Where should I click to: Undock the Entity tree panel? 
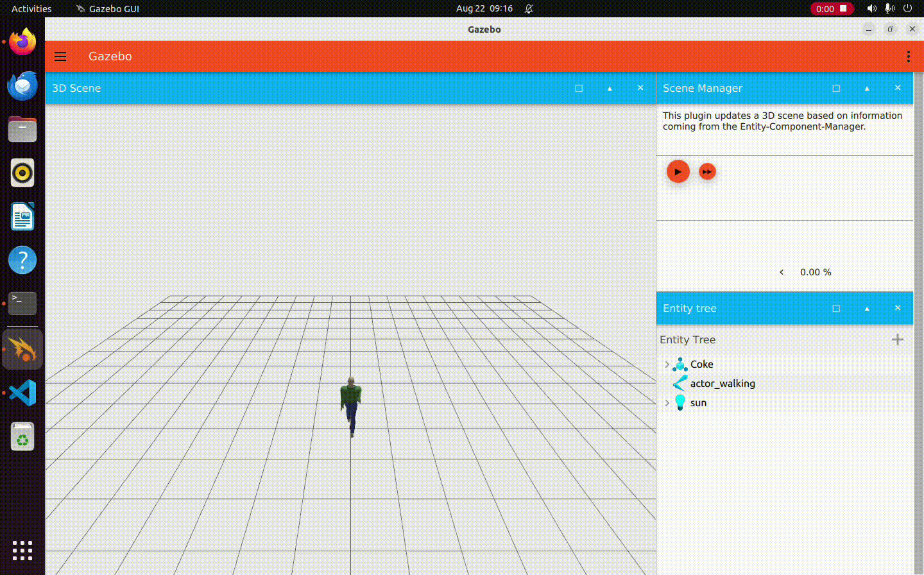(836, 309)
